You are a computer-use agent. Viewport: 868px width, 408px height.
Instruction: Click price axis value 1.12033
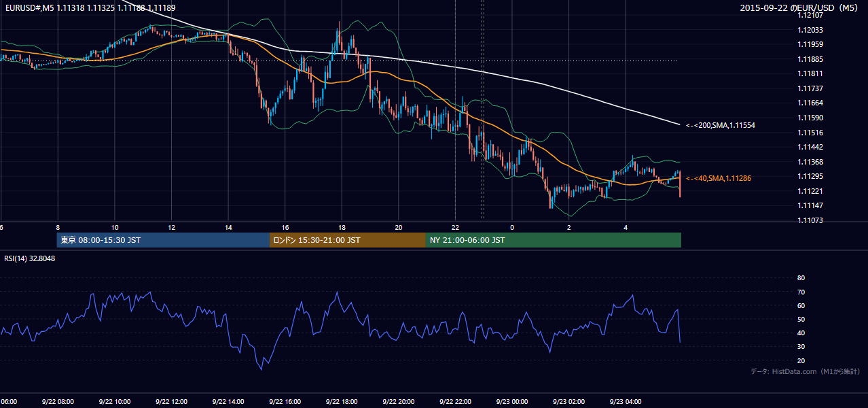tap(810, 30)
